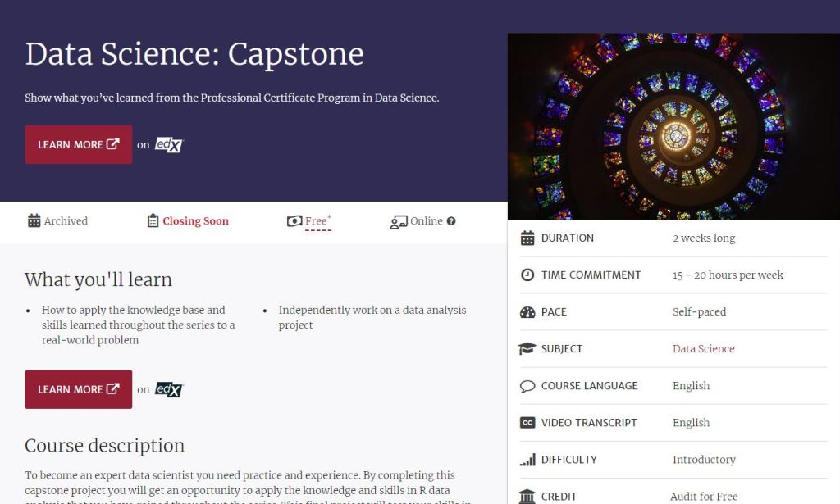840x504 pixels.
Task: Click the Online instructor icon
Action: 399,221
